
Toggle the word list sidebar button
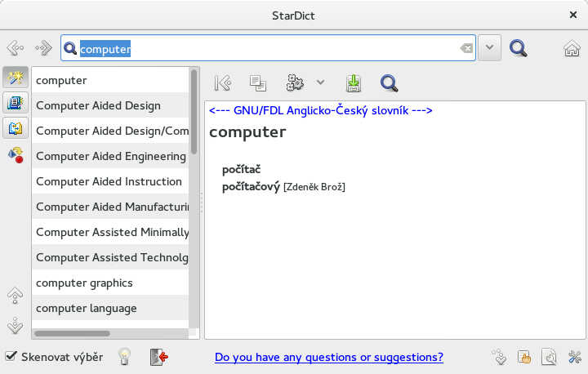click(16, 78)
